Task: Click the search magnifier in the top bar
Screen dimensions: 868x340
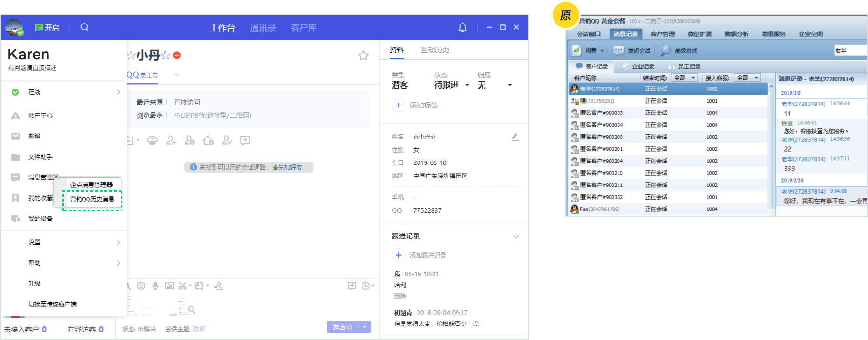Action: click(85, 27)
